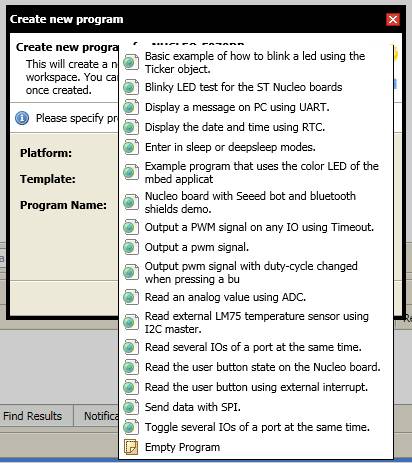The width and height of the screenshot is (412, 463).
Task: Pick Read user button using external interrupt
Action: (256, 387)
